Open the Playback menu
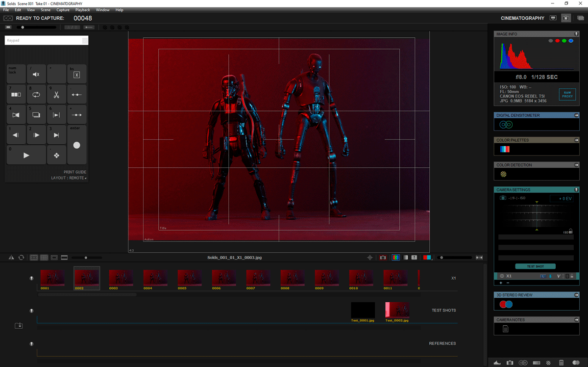Image resolution: width=588 pixels, height=367 pixels. (x=82, y=10)
